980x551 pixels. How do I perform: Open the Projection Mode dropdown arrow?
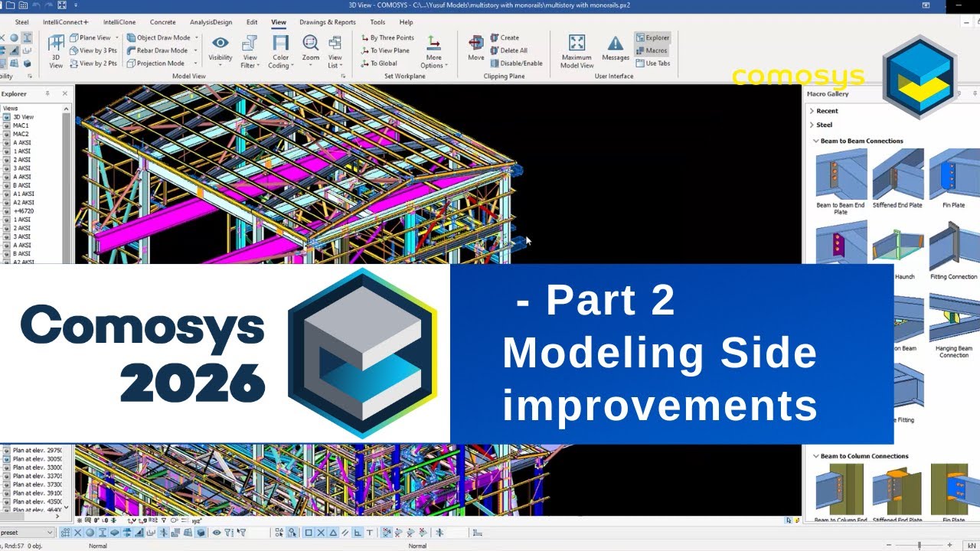click(x=196, y=64)
